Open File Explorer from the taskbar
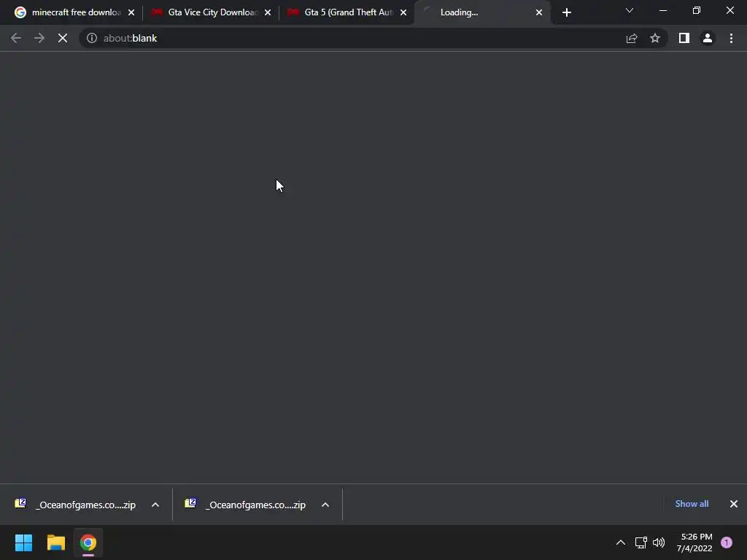This screenshot has height=560, width=747. pyautogui.click(x=55, y=542)
